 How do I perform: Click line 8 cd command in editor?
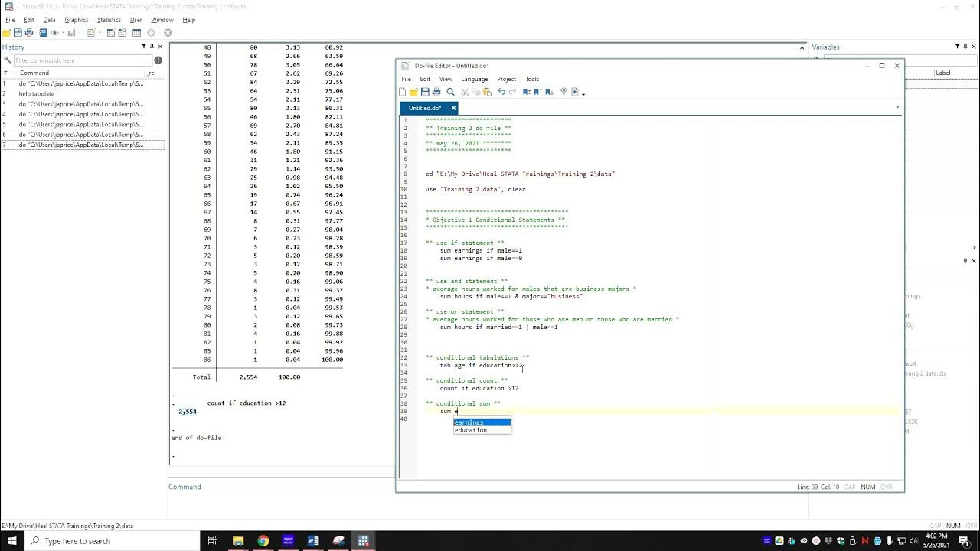pyautogui.click(x=520, y=174)
